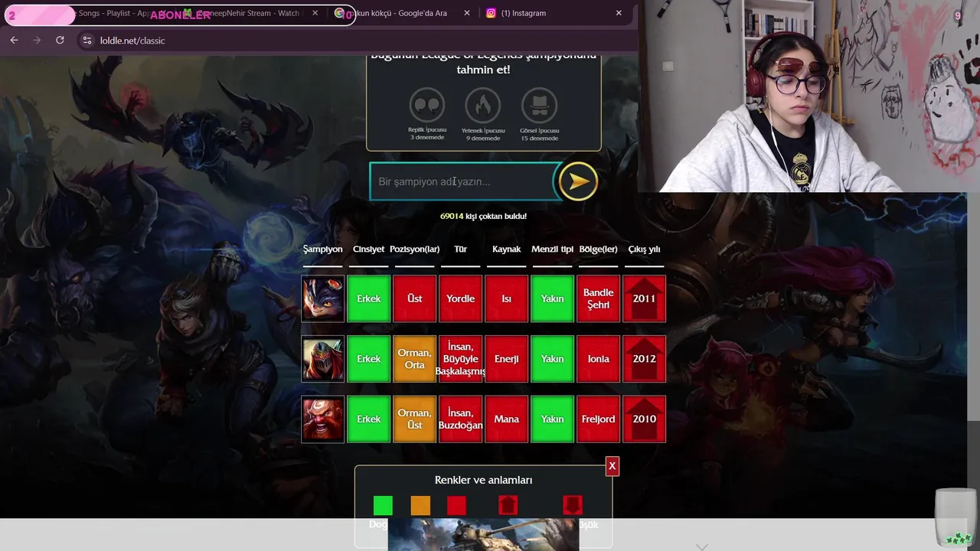Click the Cinsiyet column header

point(368,249)
